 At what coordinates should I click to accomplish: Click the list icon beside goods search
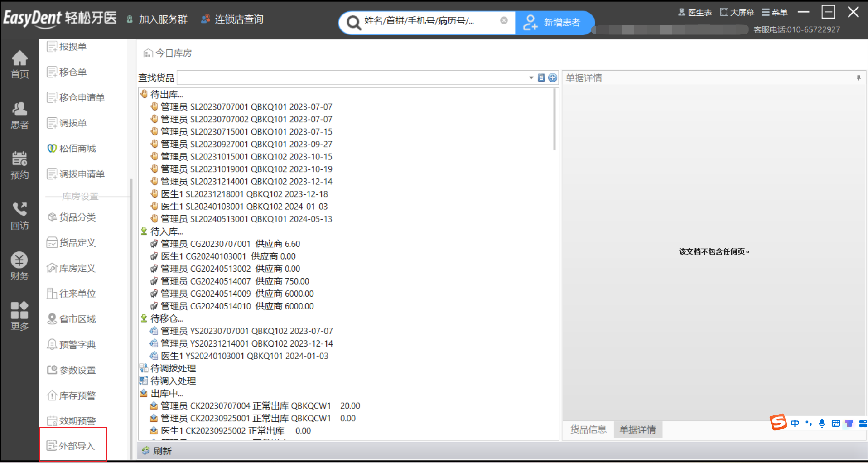click(x=541, y=78)
